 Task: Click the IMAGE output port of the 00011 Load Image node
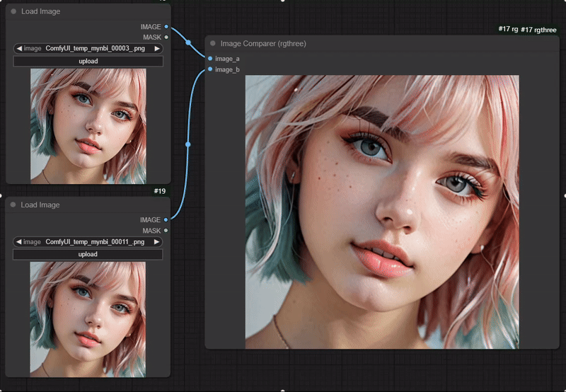coord(166,220)
